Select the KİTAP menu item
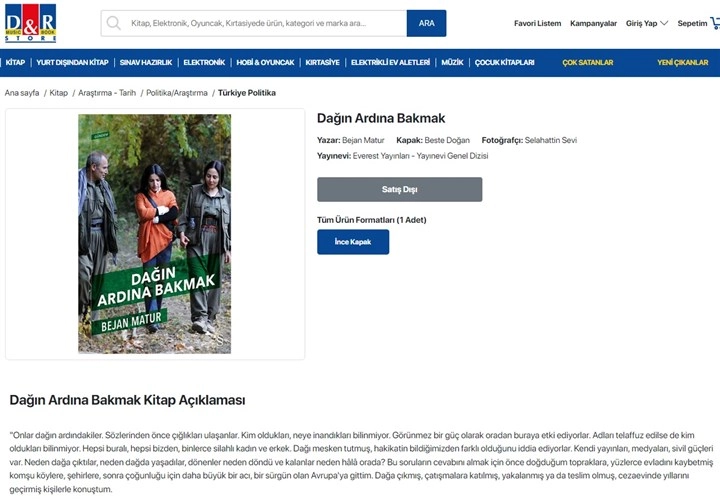This screenshot has height=504, width=720. (x=15, y=62)
